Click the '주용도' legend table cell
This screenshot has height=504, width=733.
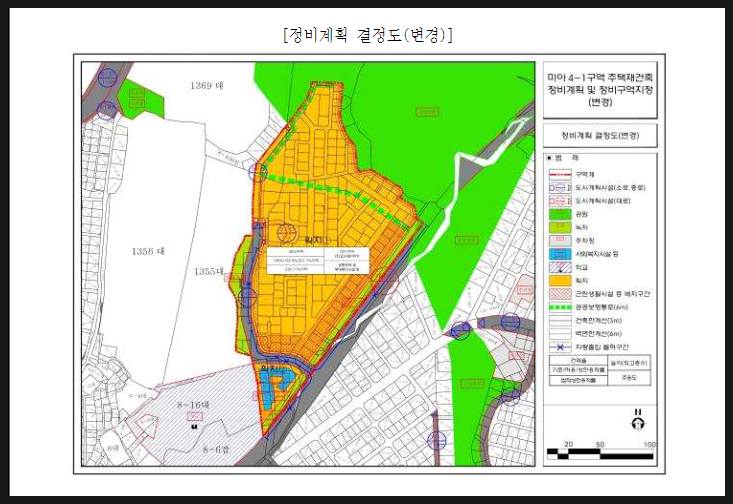pyautogui.click(x=629, y=378)
